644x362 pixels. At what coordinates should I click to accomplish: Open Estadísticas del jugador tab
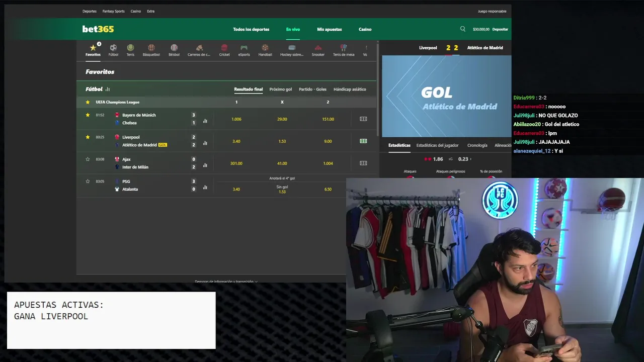tap(437, 145)
